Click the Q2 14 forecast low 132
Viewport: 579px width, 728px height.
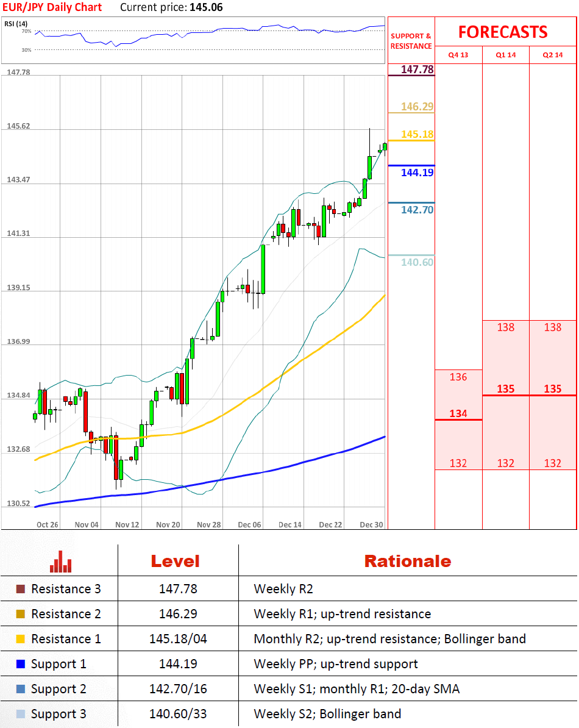pos(553,463)
